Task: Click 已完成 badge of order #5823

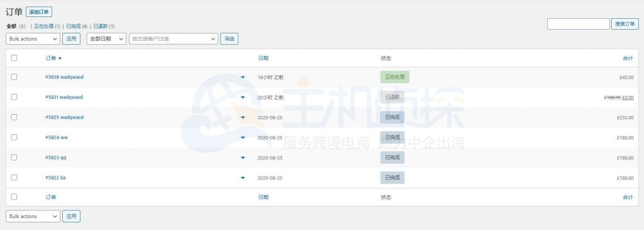Action: (x=392, y=158)
